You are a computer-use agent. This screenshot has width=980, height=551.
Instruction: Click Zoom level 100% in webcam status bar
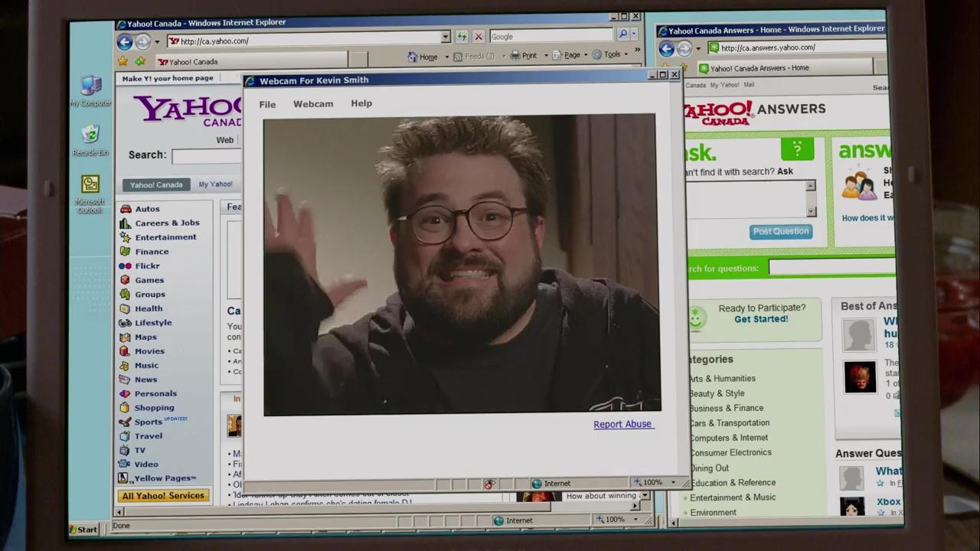652,483
